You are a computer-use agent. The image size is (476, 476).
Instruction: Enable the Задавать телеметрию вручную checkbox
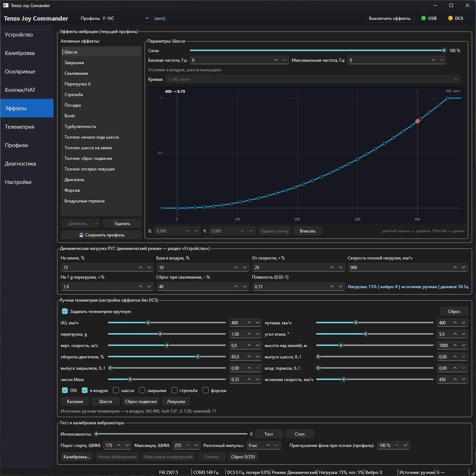click(65, 311)
